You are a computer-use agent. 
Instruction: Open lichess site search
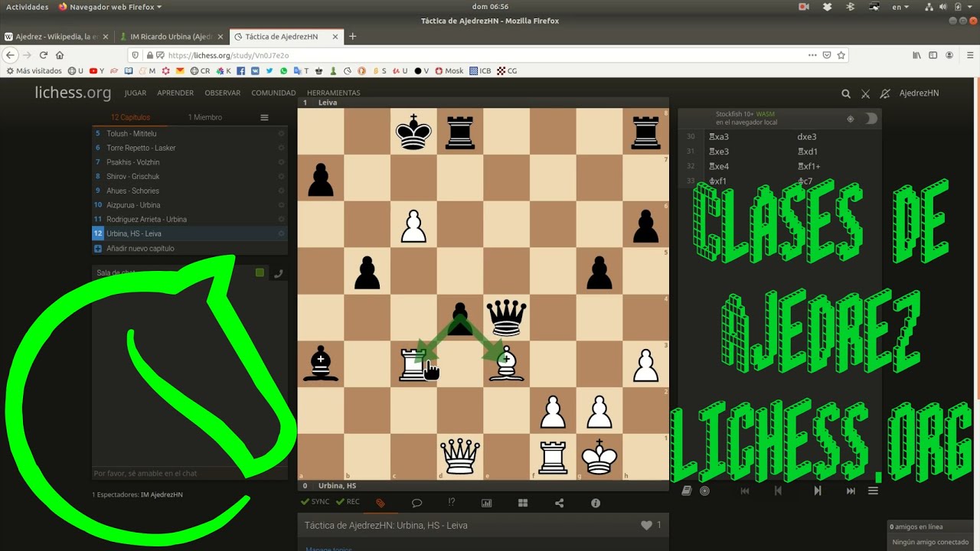point(846,93)
